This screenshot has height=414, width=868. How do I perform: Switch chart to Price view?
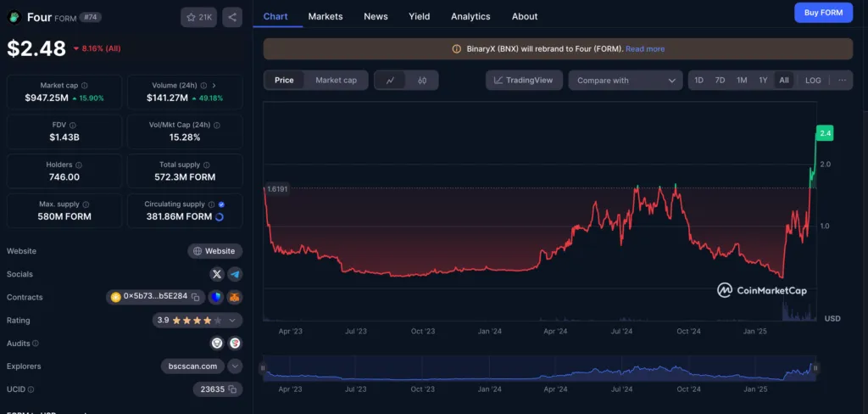(x=284, y=81)
